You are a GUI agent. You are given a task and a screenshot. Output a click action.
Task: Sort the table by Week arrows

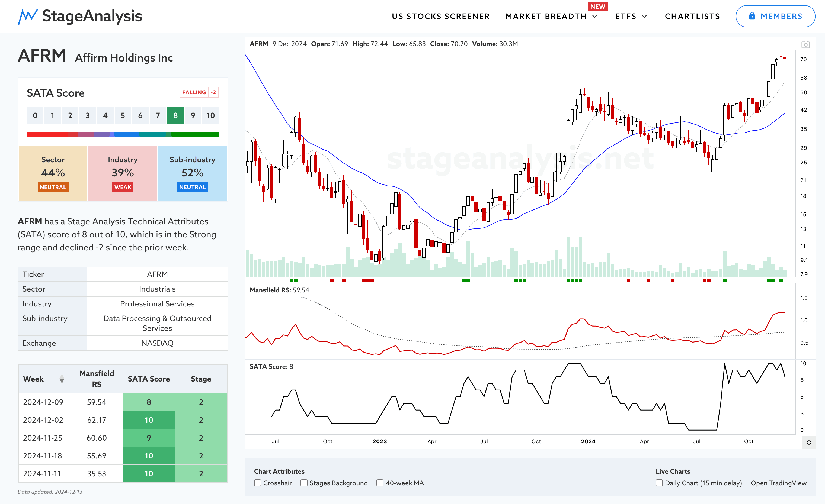62,379
